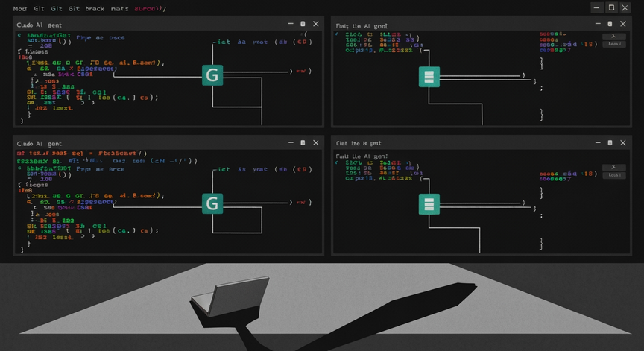The image size is (644, 351).
Task: Minimize the lower-left 'Ciudo AI gent' window
Action: tap(291, 142)
